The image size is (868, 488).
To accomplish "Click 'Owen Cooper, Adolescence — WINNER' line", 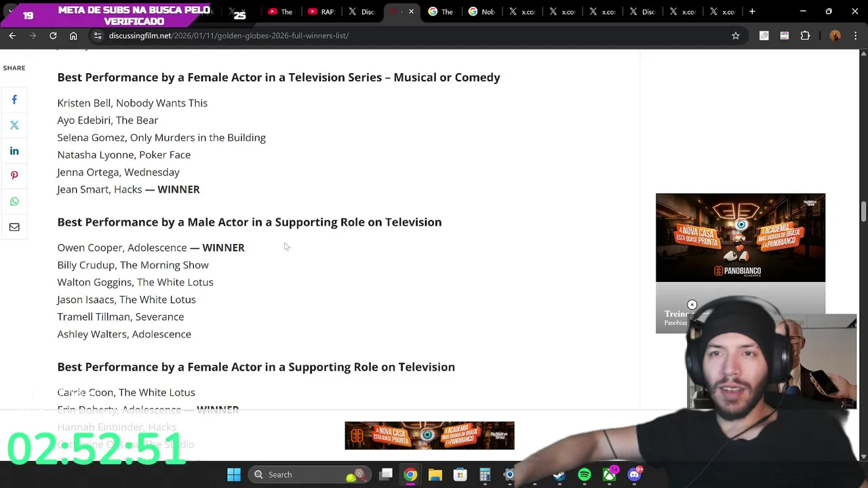I will (151, 247).
